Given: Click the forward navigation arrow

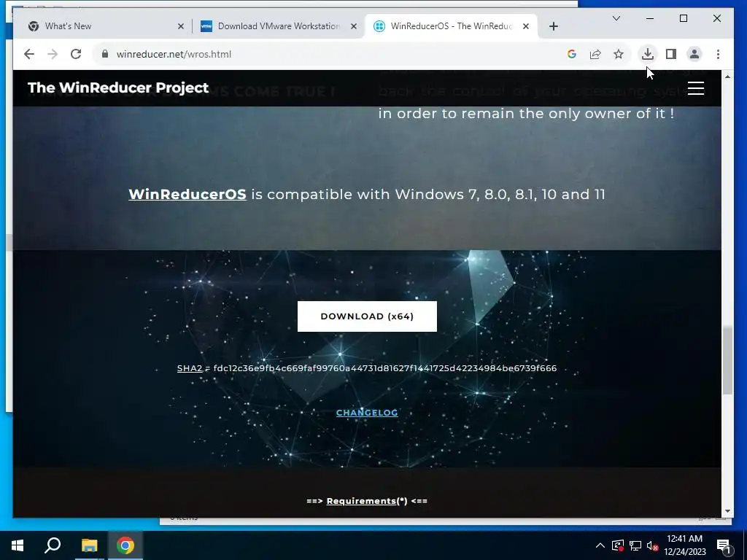Looking at the screenshot, I should (x=53, y=54).
